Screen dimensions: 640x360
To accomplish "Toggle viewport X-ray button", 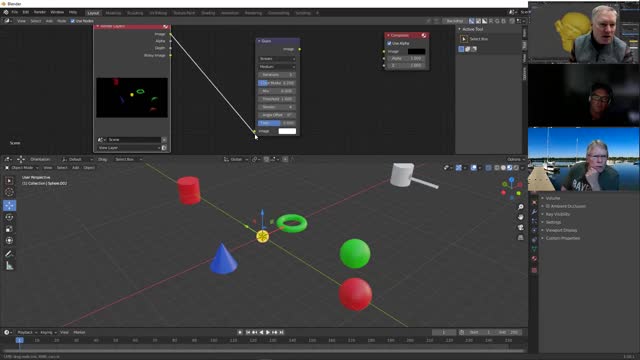I will click(x=488, y=168).
